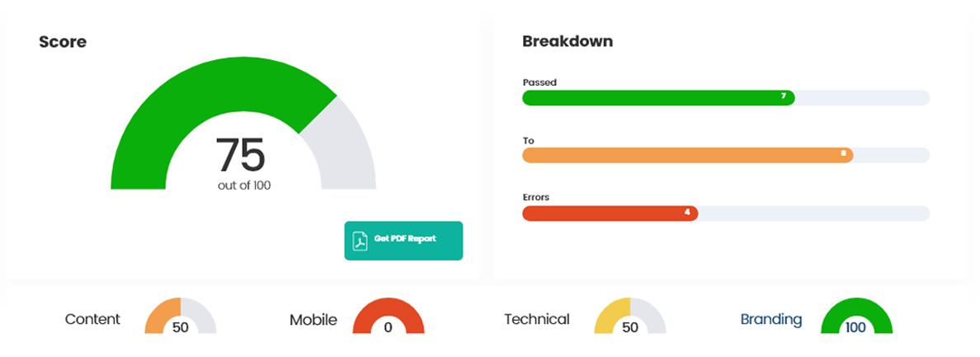Click the Breakdown heading
The width and height of the screenshot is (980, 357).
[567, 41]
